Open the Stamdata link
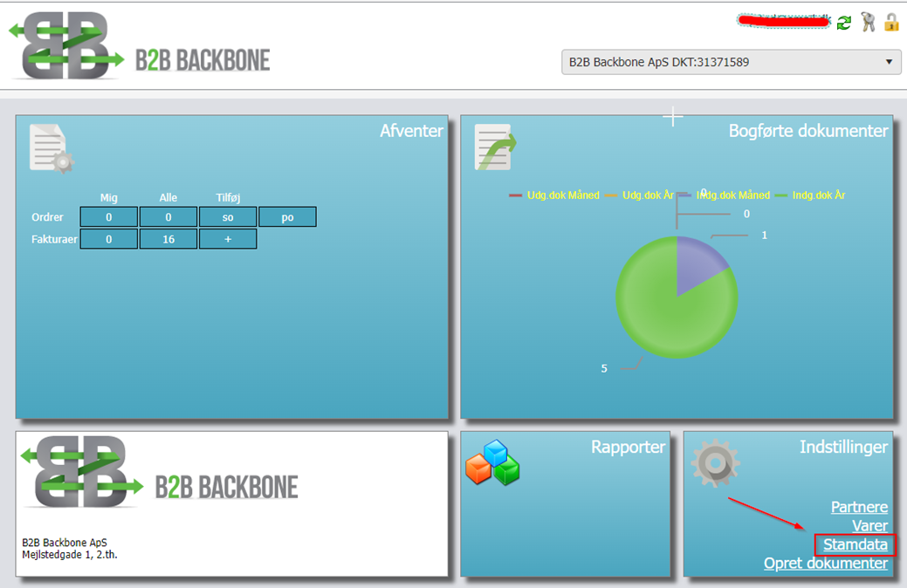The height and width of the screenshot is (588, 907). point(855,544)
